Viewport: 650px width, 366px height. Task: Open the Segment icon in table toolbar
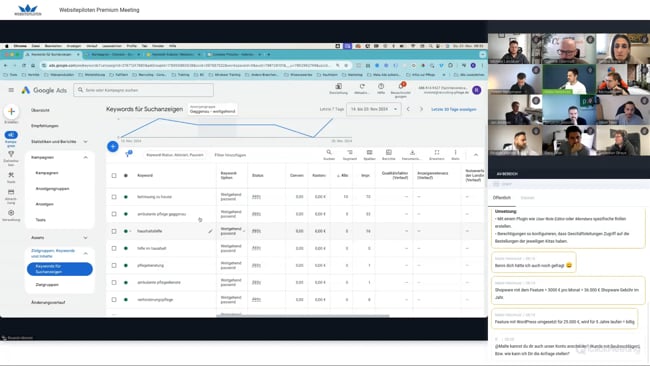coord(349,153)
